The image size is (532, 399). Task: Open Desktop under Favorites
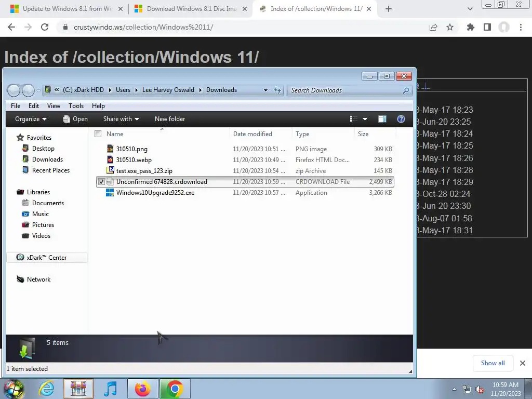pos(43,149)
